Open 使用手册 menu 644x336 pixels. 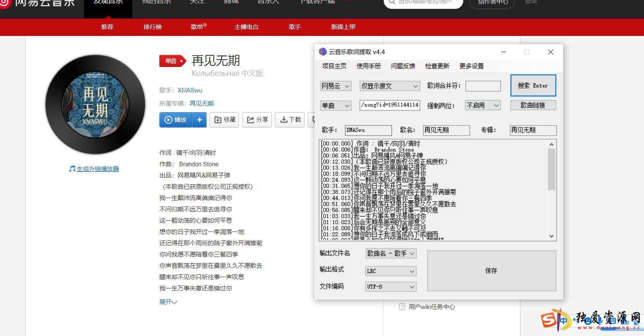pyautogui.click(x=368, y=66)
